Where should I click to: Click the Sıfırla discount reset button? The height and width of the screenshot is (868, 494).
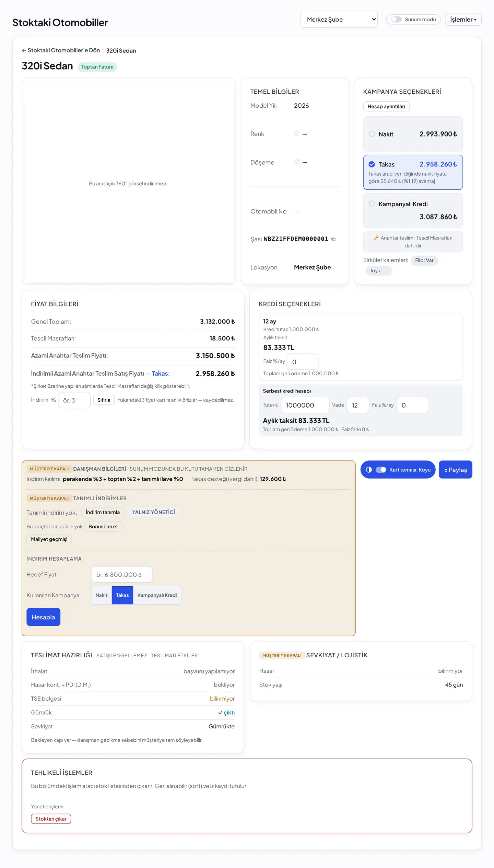click(x=104, y=400)
